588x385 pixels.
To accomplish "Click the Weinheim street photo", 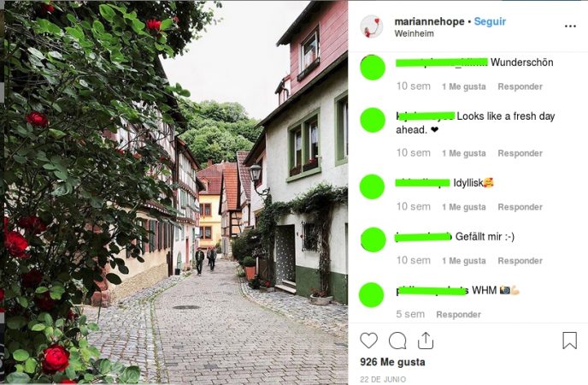I will 176,192.
